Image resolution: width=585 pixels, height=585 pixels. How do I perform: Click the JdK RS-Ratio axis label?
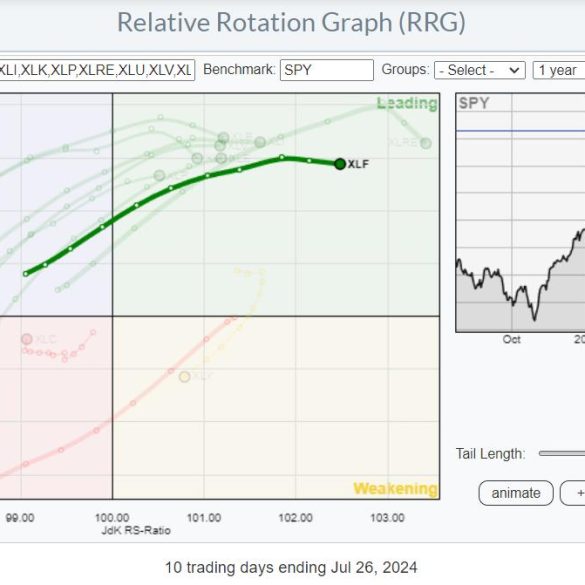click(x=136, y=531)
